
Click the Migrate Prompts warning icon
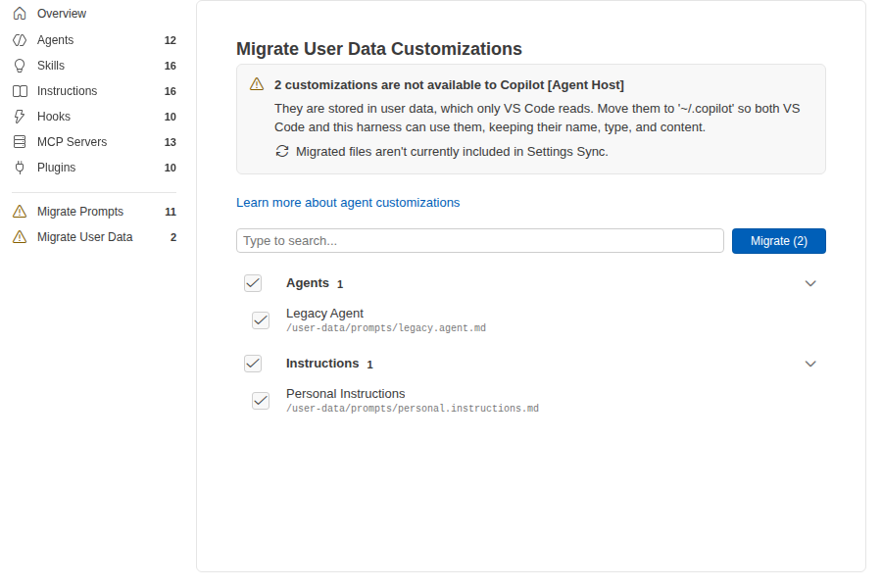20,212
